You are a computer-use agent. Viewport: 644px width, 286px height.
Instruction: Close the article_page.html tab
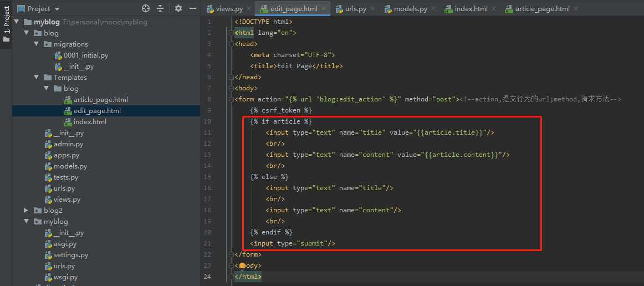575,9
